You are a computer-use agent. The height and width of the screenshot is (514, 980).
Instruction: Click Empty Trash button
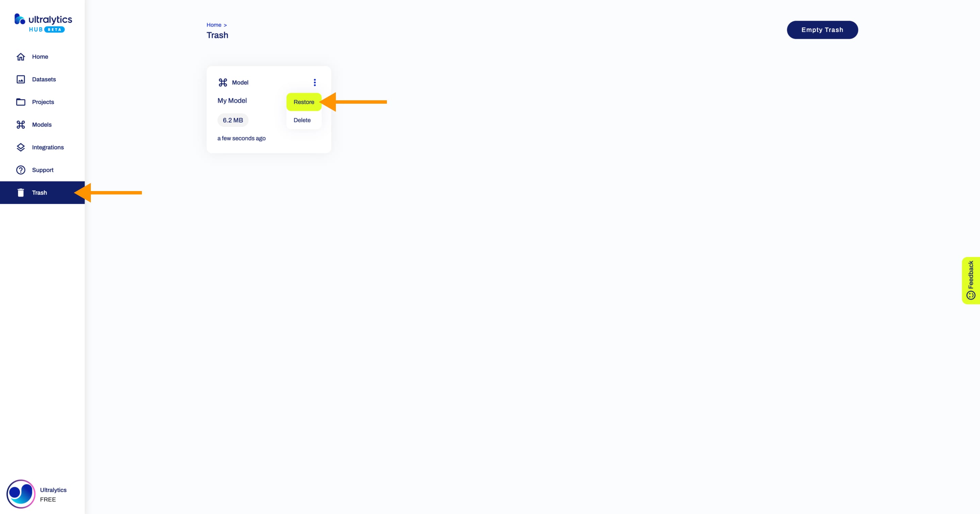click(x=822, y=30)
